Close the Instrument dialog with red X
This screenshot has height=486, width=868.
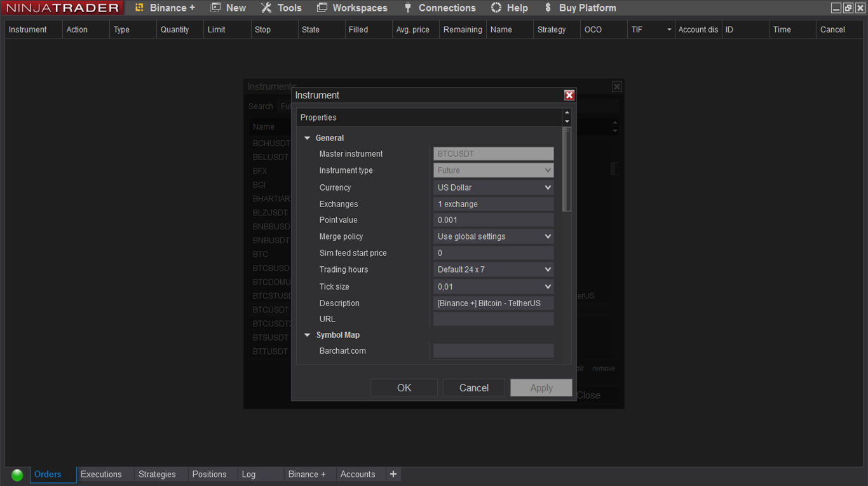pos(569,95)
